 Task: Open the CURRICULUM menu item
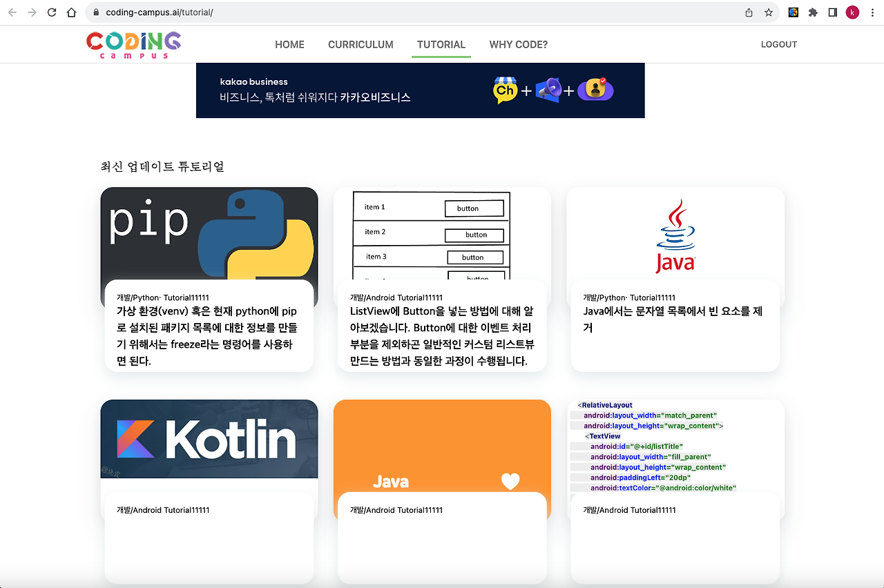click(361, 44)
